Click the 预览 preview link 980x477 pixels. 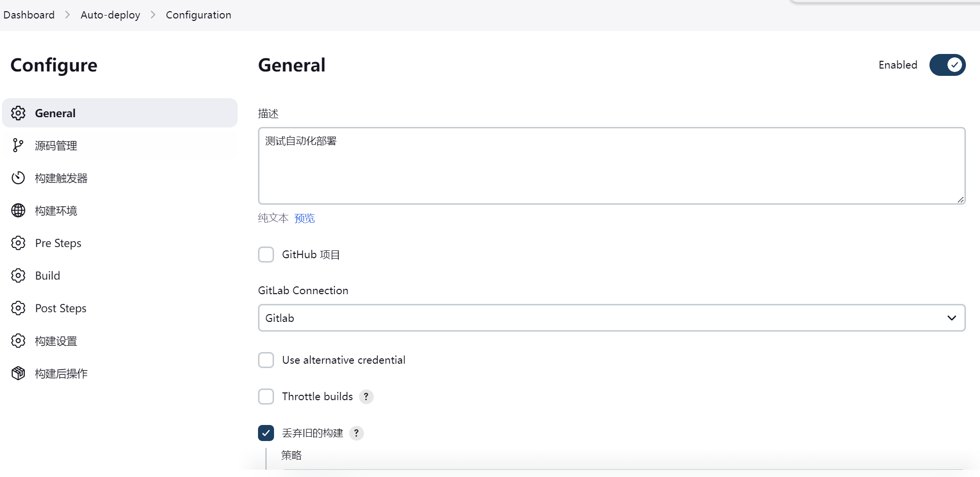coord(305,218)
